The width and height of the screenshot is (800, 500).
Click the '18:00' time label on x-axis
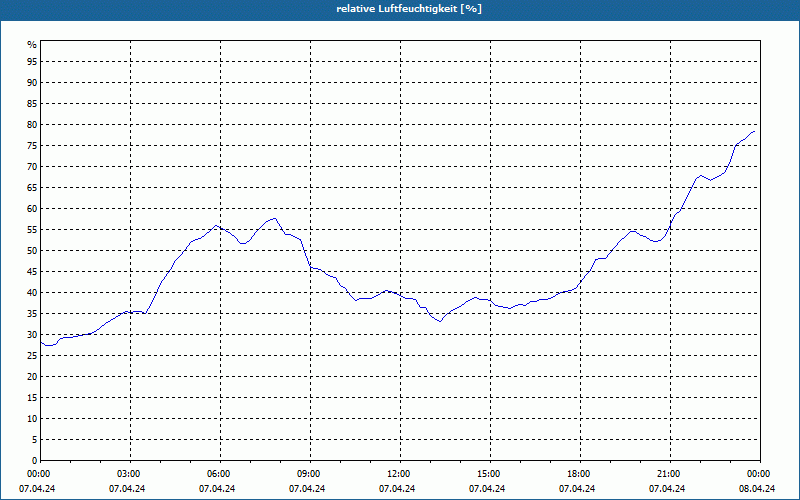tap(577, 474)
